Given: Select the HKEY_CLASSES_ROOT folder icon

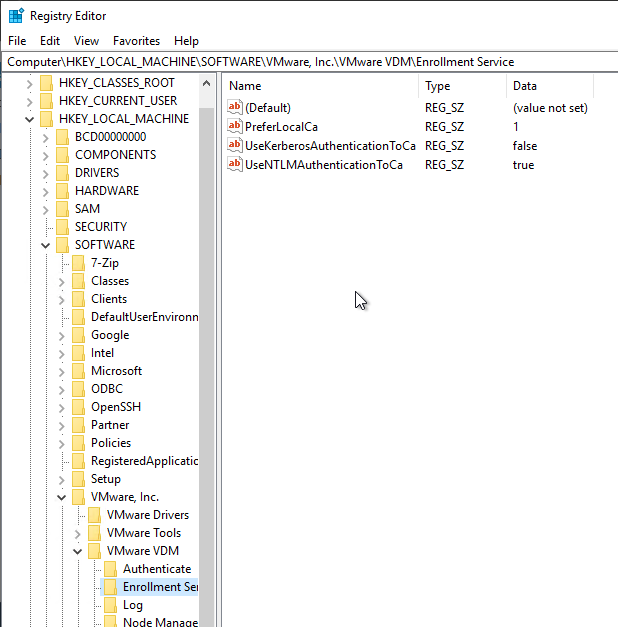Looking at the screenshot, I should 46,83.
